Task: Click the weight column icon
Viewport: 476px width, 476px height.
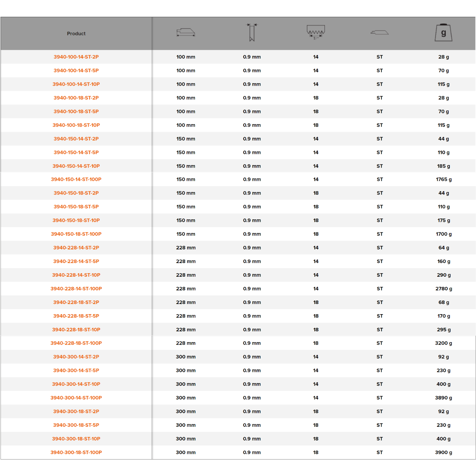Action: pyautogui.click(x=443, y=33)
